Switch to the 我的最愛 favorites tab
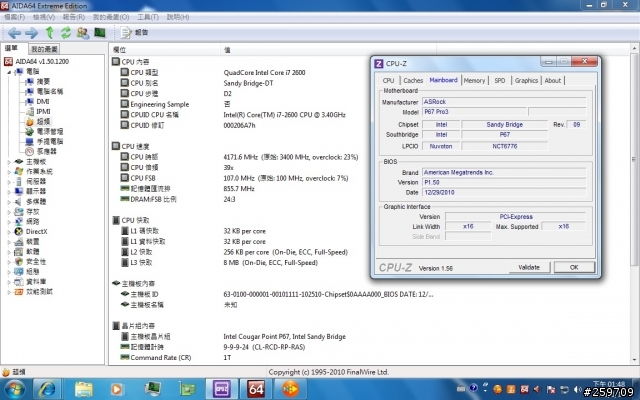 point(44,49)
